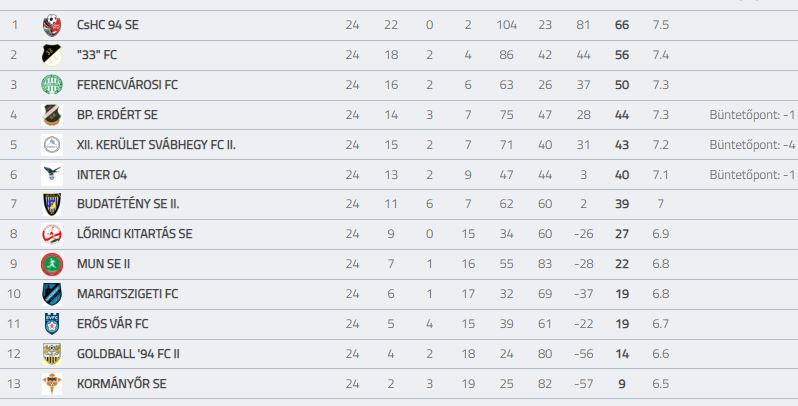Select the BP. Erdért SE badge

pyautogui.click(x=52, y=115)
